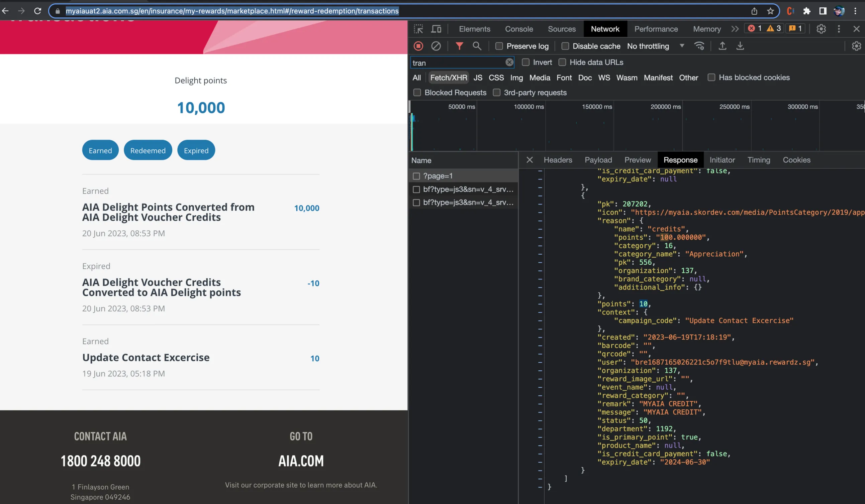Show All request types
Image resolution: width=865 pixels, height=504 pixels.
(x=417, y=78)
